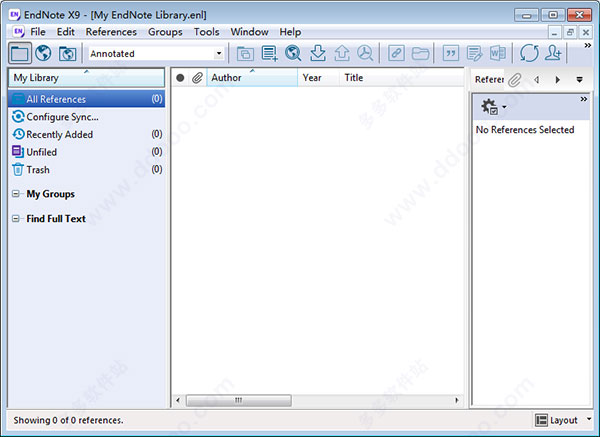Select Recently Added group
The height and width of the screenshot is (437, 600).
[x=86, y=134]
